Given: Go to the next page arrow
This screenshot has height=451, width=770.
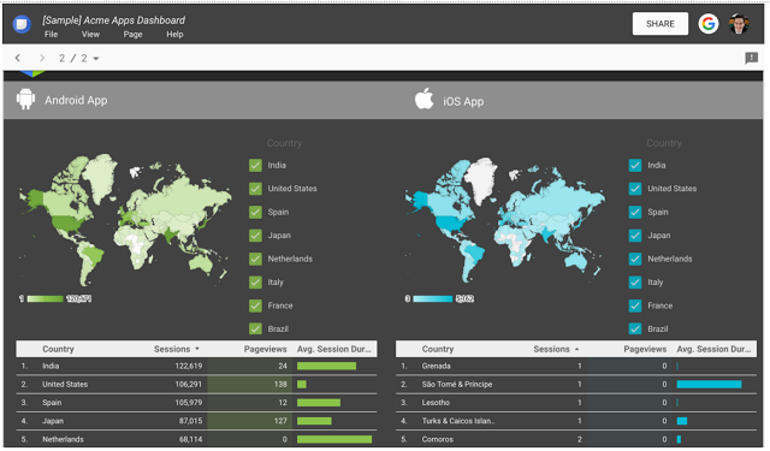Looking at the screenshot, I should tap(42, 58).
